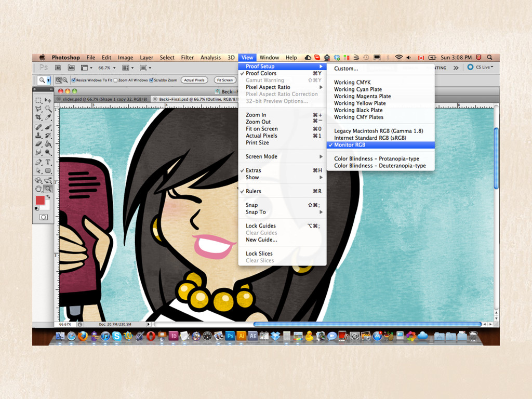The image size is (532, 399).
Task: Select the Hand tool
Action: 38,189
